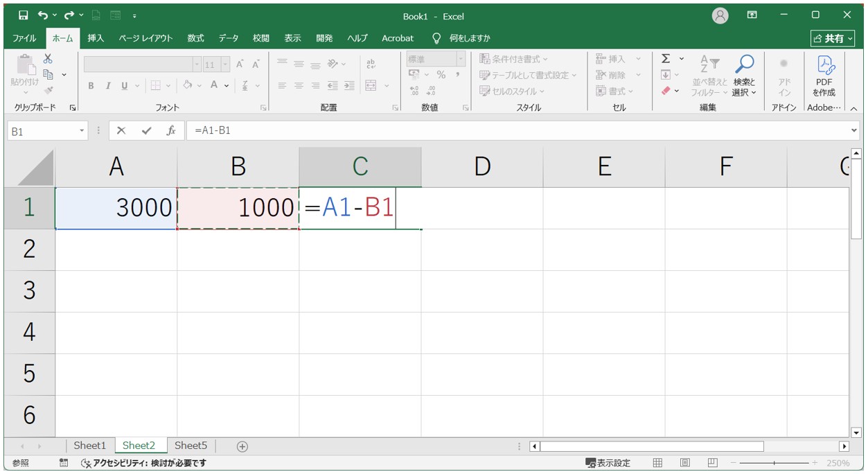The width and height of the screenshot is (868, 474).
Task: Switch to Page Break Preview in status bar
Action: click(713, 463)
